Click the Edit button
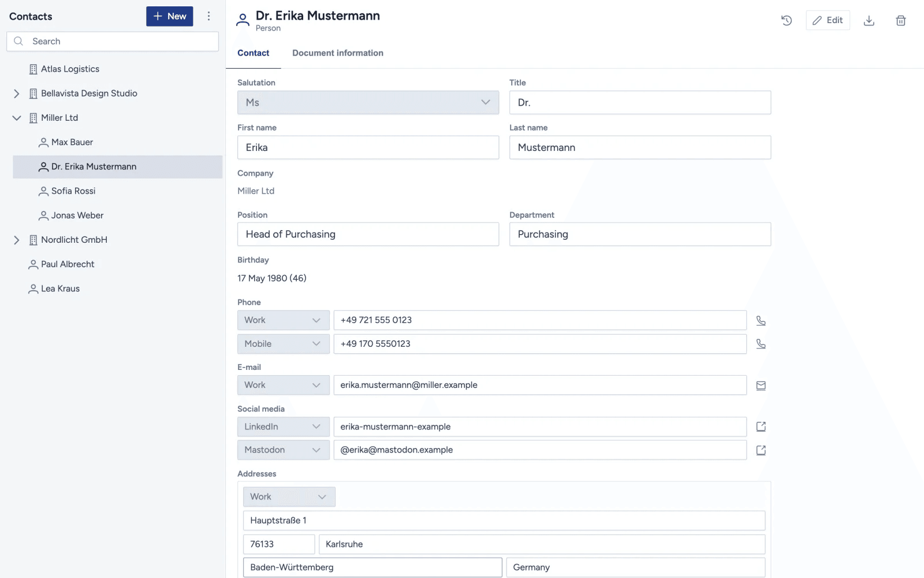Image resolution: width=924 pixels, height=578 pixels. 828,20
